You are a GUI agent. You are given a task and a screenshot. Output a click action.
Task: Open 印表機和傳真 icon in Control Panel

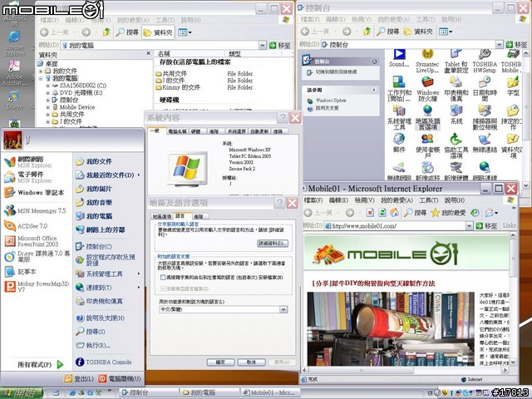(456, 89)
